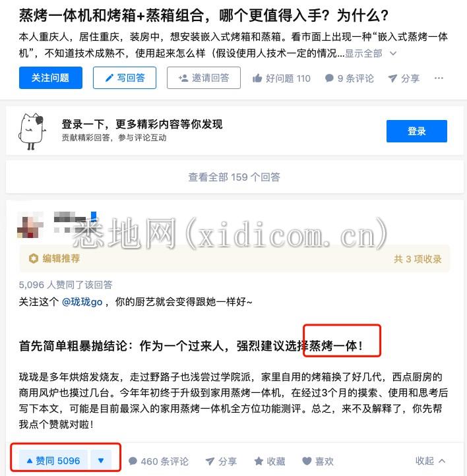
Task: Open the 共 3 项收录 collection info
Action: 418,259
